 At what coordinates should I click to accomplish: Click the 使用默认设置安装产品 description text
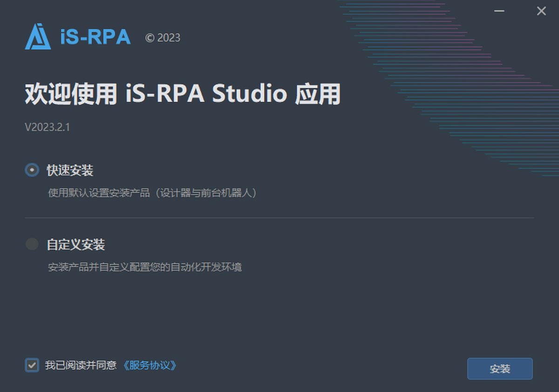coord(153,193)
